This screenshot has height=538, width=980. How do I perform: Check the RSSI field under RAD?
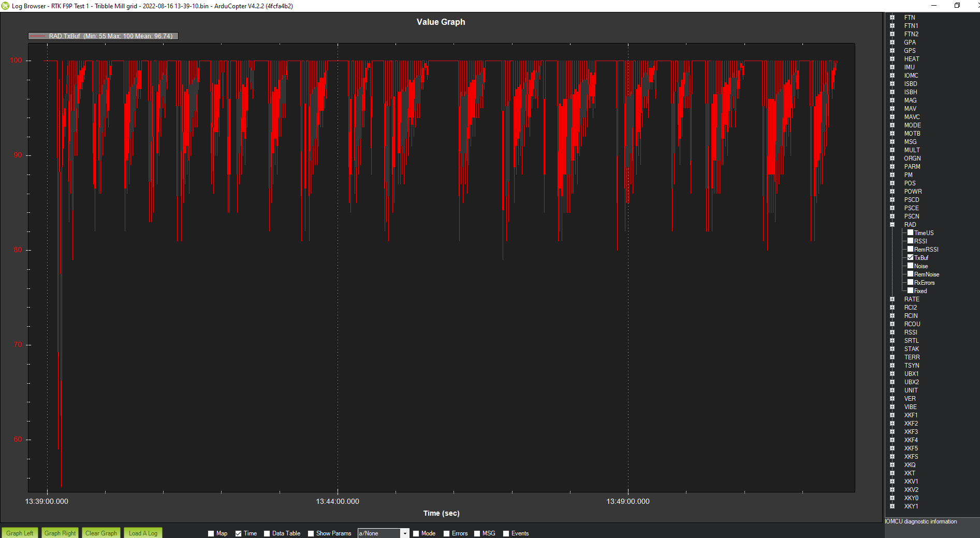910,241
